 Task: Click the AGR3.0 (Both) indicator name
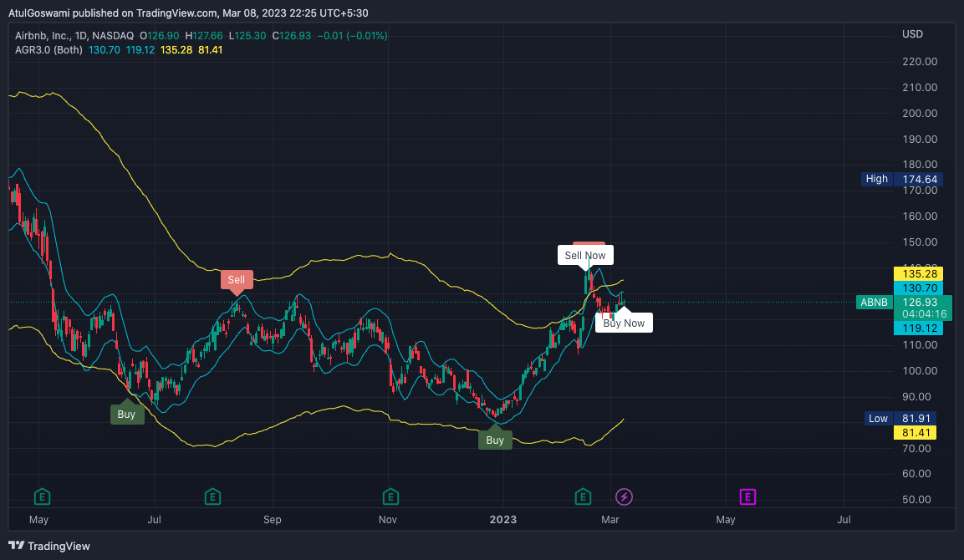(x=48, y=50)
